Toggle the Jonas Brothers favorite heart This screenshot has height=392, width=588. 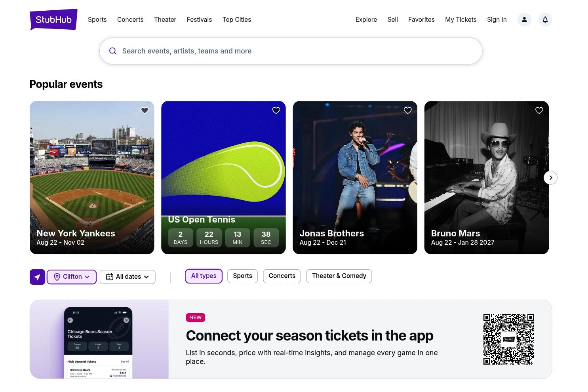tap(407, 110)
